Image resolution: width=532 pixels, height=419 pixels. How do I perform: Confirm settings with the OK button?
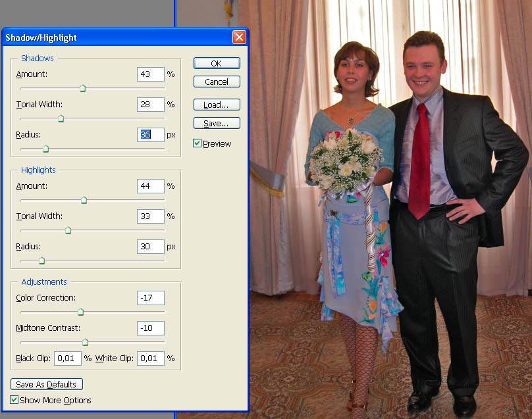pos(217,63)
